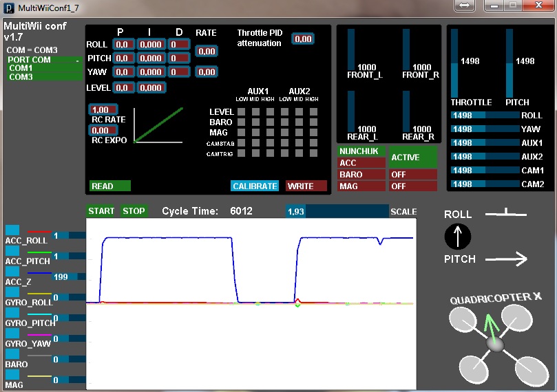Viewport: 557px width, 392px height.
Task: Check CAMSTAB AUX1 MID box
Action: 255,143
